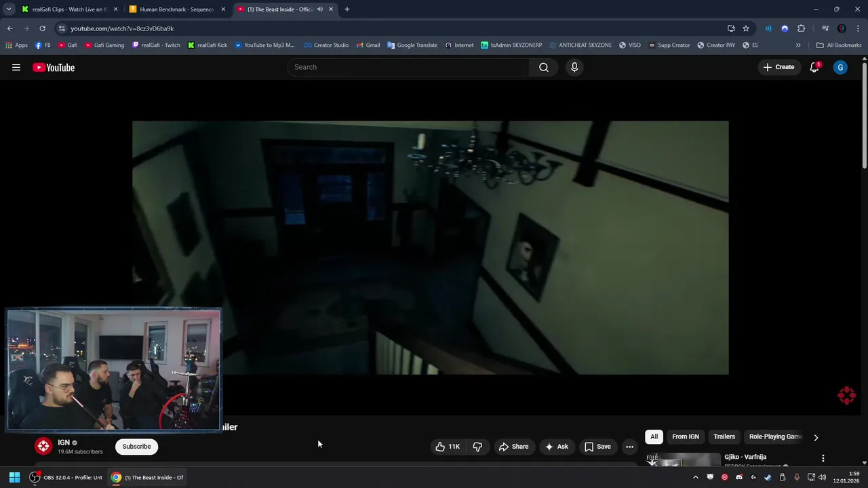This screenshot has width=868, height=488.
Task: Open the clock and date panel
Action: [x=848, y=477]
